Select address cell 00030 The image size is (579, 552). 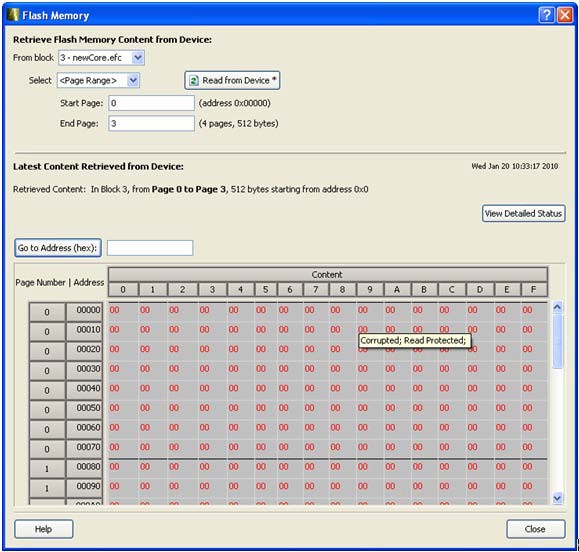point(84,370)
